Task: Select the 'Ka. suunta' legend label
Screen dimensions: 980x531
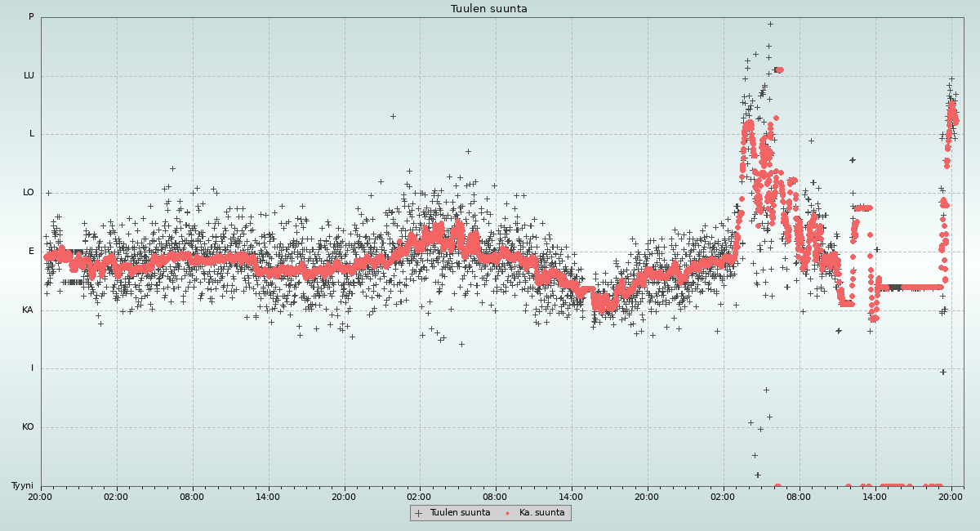Action: point(541,513)
